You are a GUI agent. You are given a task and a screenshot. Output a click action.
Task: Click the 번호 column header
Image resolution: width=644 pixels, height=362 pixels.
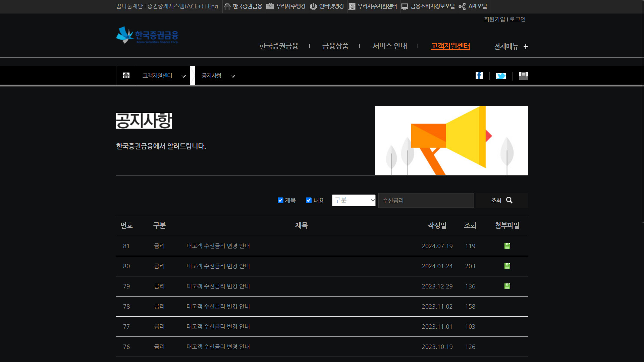tap(126, 226)
